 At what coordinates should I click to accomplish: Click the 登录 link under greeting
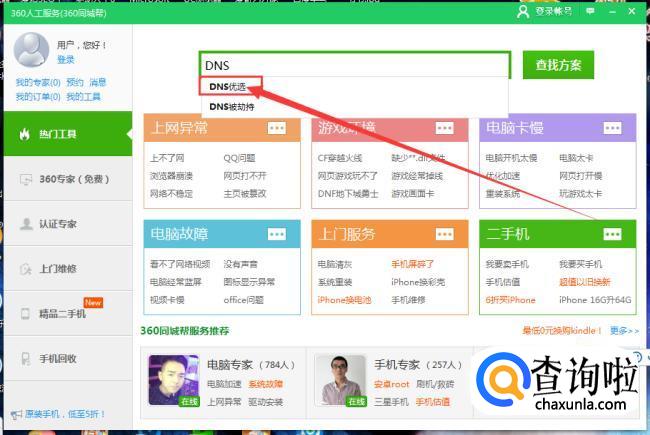click(66, 60)
